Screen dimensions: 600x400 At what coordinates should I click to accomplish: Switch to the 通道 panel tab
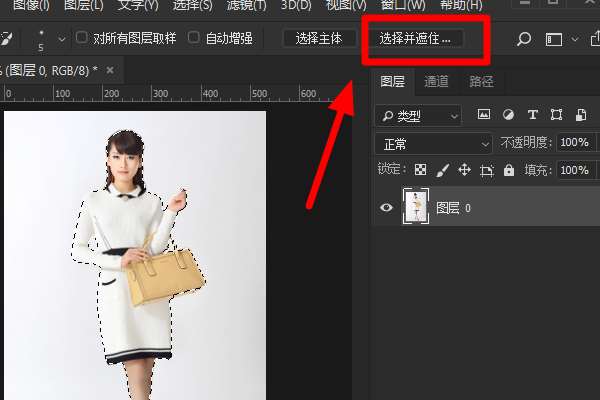[x=437, y=81]
